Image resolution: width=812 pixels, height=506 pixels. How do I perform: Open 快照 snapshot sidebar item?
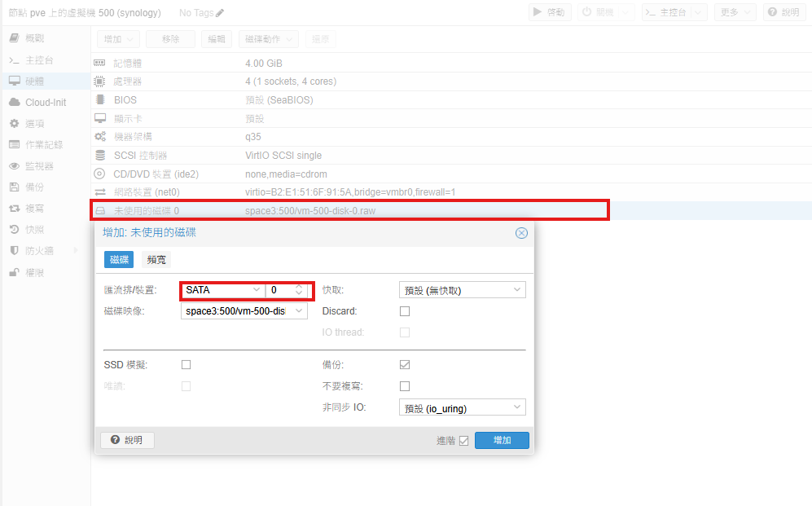click(34, 229)
